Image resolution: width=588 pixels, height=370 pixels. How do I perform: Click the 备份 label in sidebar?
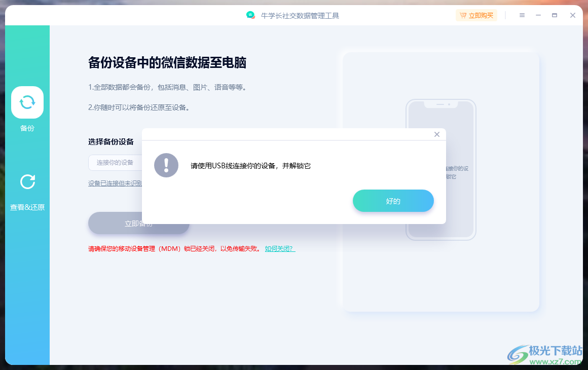coord(27,128)
